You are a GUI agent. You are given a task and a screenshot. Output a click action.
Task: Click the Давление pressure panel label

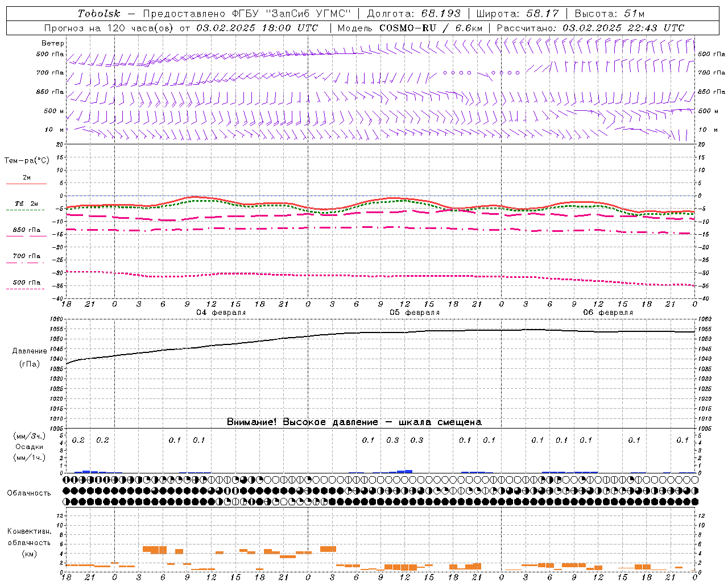(30, 351)
